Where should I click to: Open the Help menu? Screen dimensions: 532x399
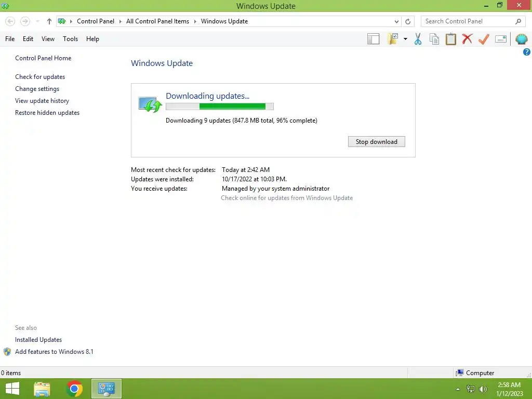tap(92, 39)
